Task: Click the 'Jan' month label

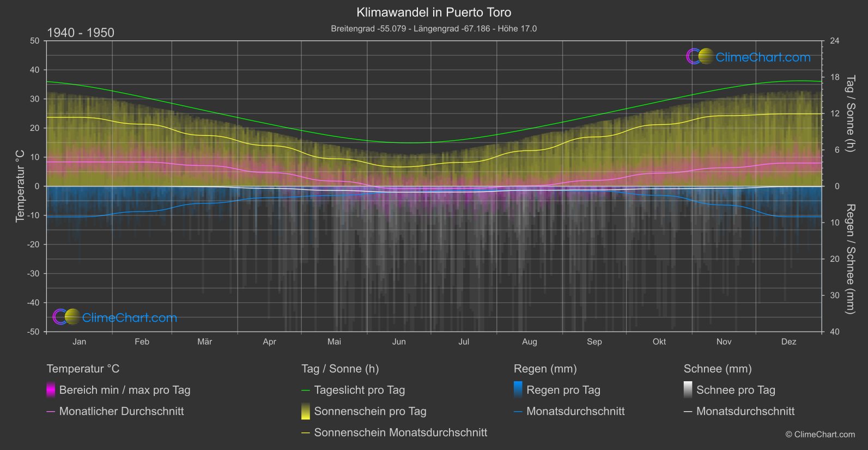Action: 80,341
